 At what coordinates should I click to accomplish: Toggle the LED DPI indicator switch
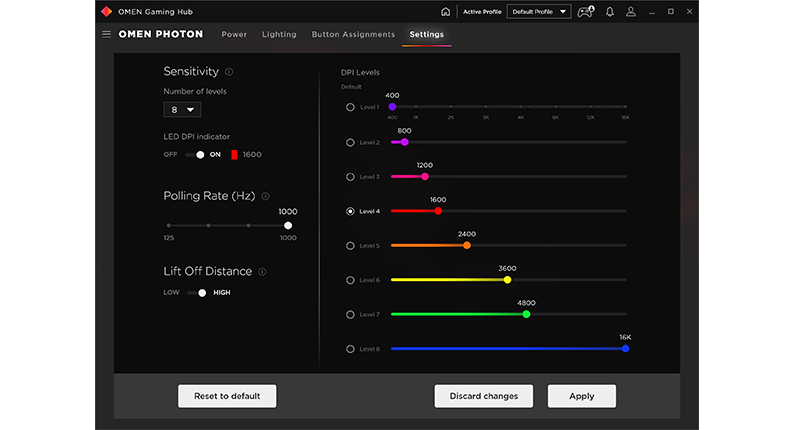[x=195, y=155]
